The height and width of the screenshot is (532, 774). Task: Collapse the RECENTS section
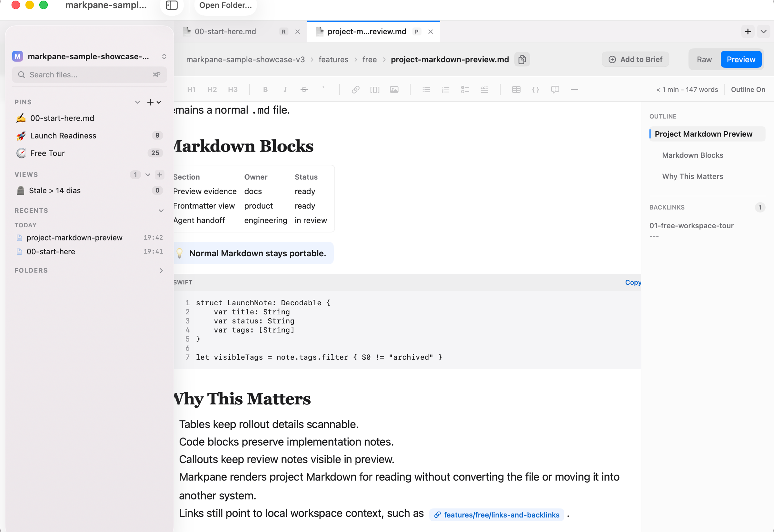point(161,211)
